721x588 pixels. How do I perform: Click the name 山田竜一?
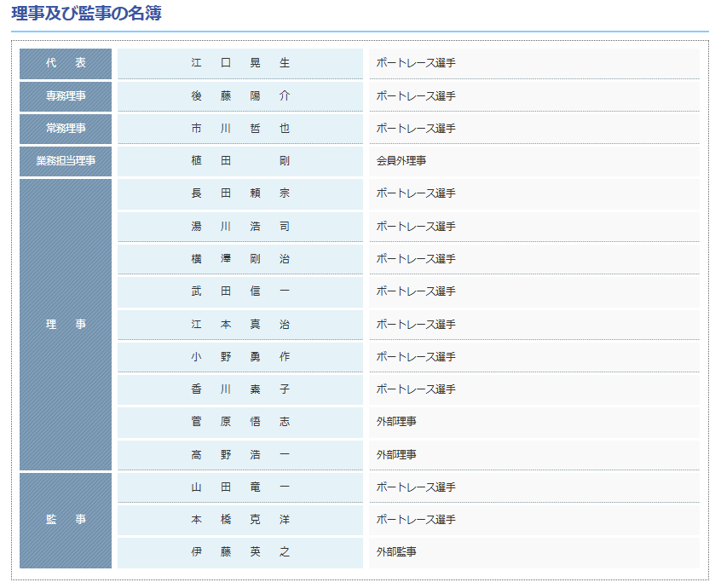click(x=240, y=487)
